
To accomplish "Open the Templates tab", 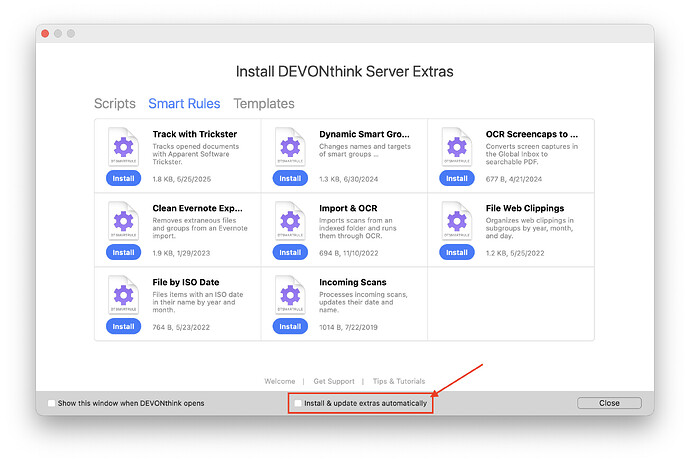I will pos(264,103).
